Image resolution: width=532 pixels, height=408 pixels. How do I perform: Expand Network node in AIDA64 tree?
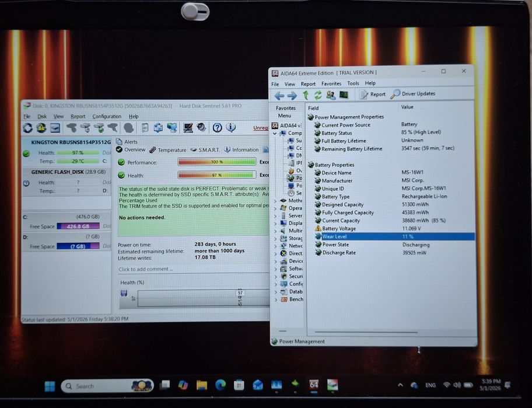(275, 246)
